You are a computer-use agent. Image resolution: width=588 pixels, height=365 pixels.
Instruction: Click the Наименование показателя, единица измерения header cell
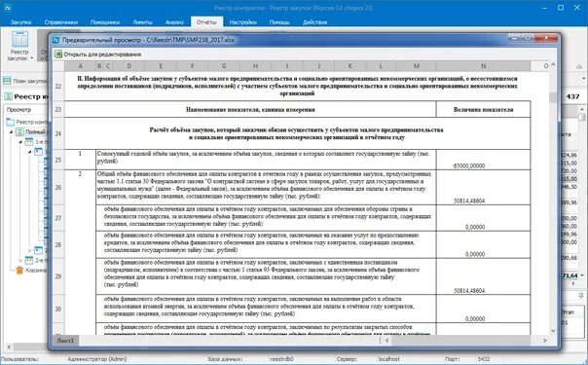250,109
